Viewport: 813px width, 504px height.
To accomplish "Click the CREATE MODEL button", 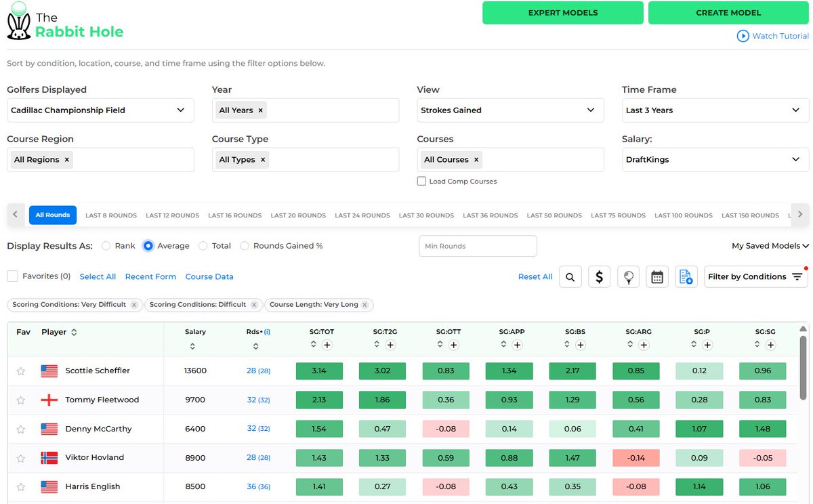I will (x=728, y=13).
